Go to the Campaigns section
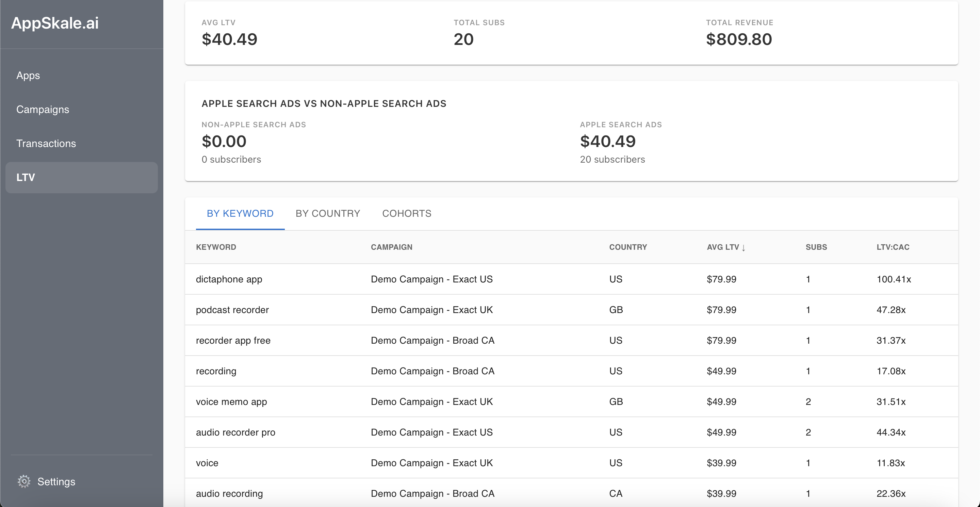 [43, 110]
